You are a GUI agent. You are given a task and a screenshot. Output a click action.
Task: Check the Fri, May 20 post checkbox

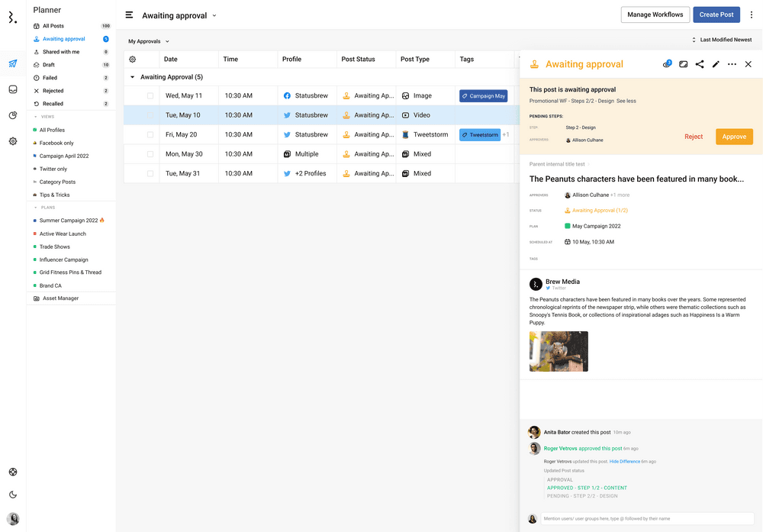coord(150,135)
